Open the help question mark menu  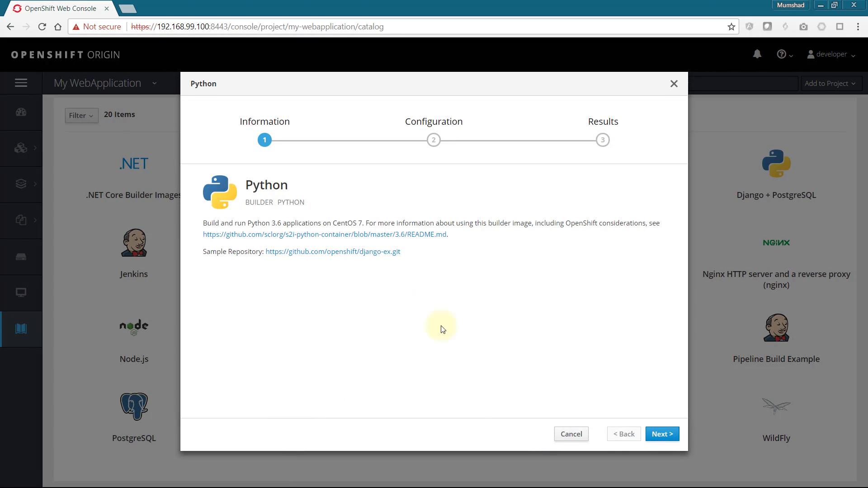[785, 54]
